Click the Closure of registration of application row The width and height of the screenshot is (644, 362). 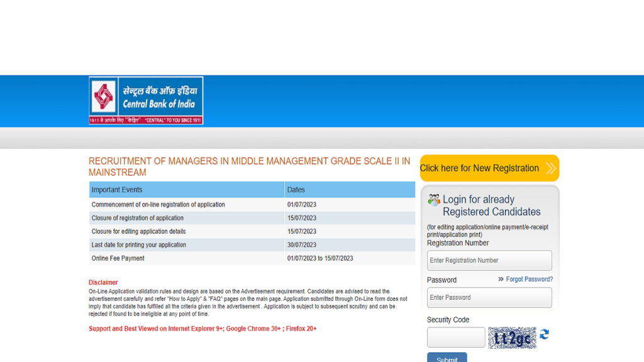coord(252,218)
